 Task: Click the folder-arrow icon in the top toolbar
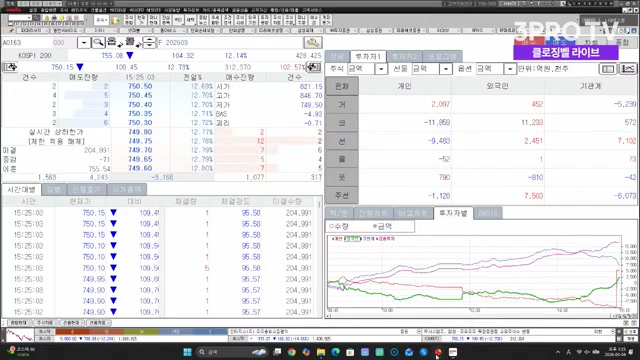tap(116, 20)
